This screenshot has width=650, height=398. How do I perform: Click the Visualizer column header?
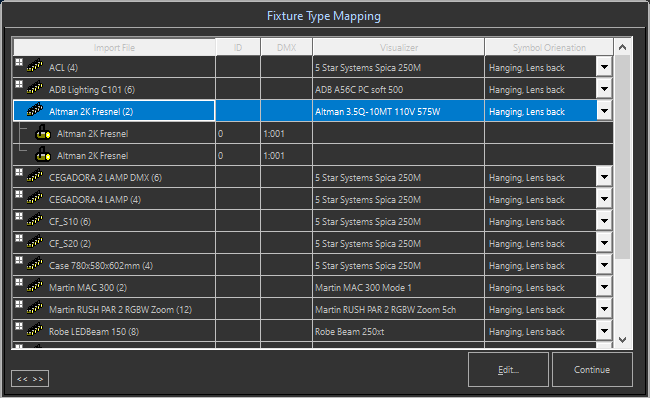[399, 47]
